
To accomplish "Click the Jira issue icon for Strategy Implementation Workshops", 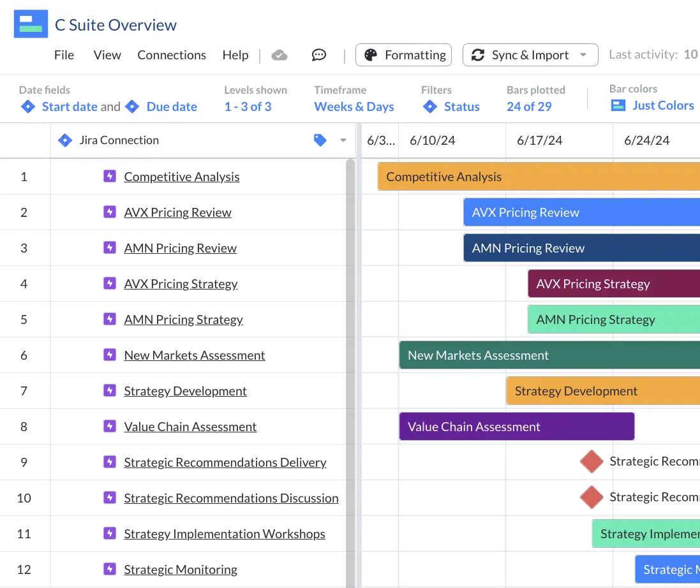I will click(110, 533).
